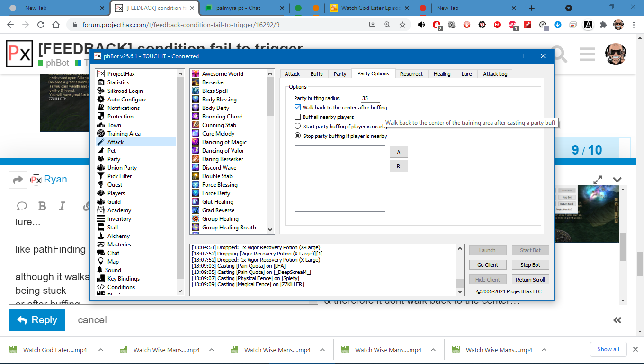This screenshot has height=364, width=644.
Task: Expand the God Eater download item menu
Action: [x=101, y=350]
